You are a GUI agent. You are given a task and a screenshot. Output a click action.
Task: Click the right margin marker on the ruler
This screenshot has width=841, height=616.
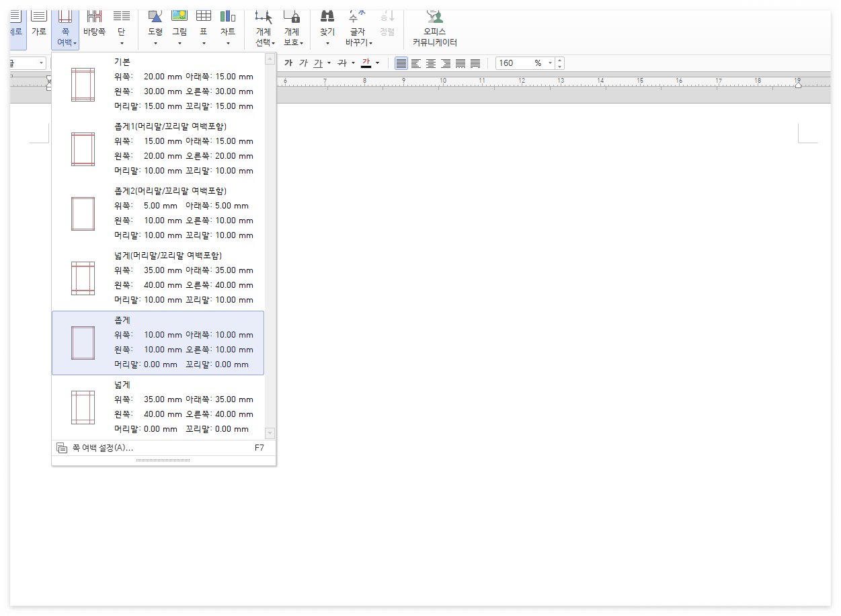[x=797, y=85]
